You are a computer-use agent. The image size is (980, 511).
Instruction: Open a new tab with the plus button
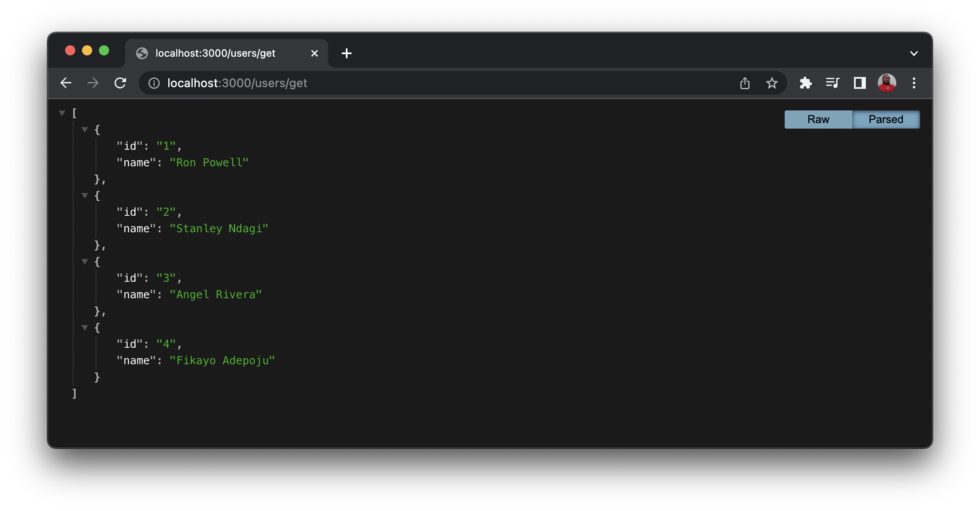tap(347, 53)
